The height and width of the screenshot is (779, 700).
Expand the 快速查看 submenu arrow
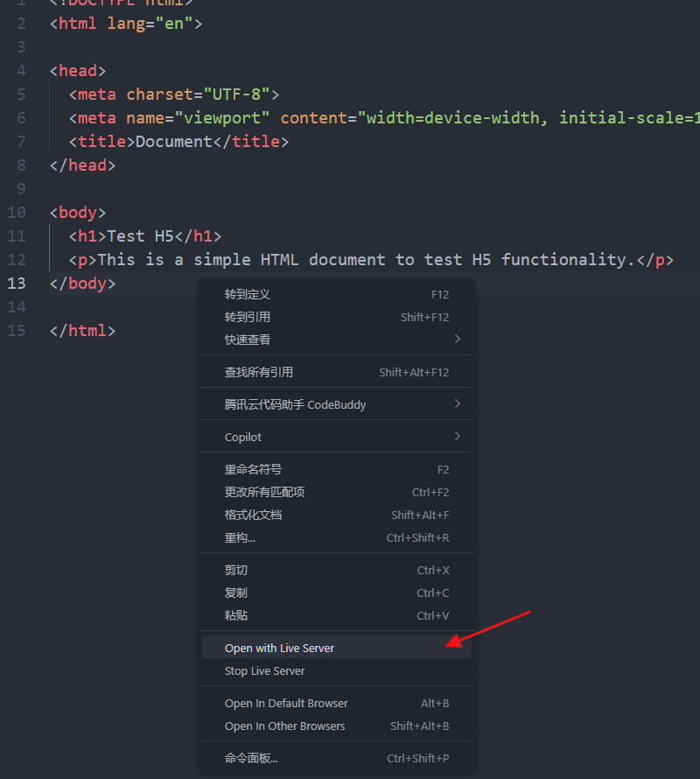(x=457, y=340)
